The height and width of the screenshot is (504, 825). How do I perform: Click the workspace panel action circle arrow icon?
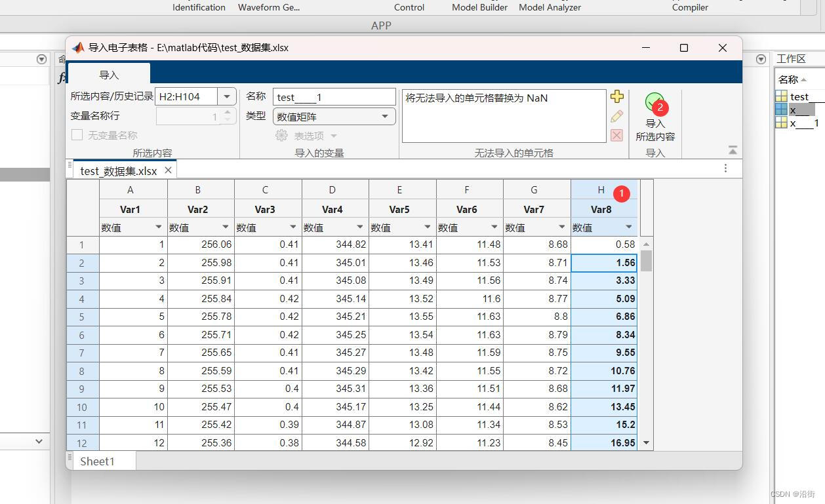point(761,58)
